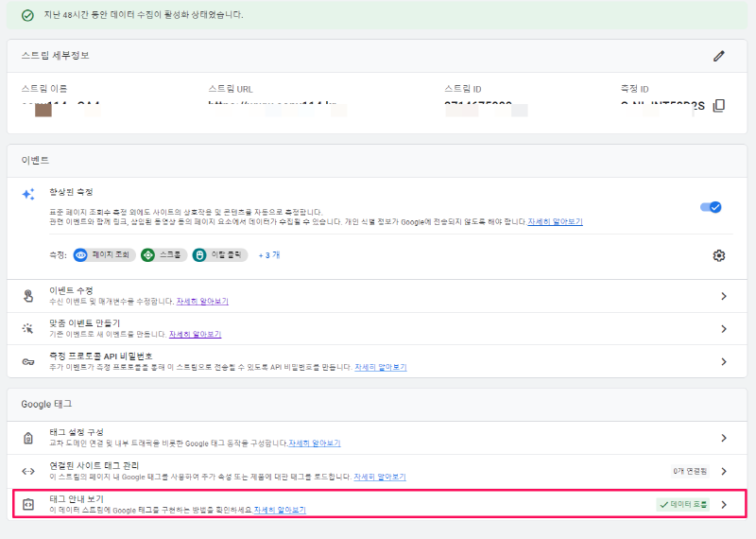Click the pencil icon to edit stream details
This screenshot has height=539, width=756.
(x=719, y=56)
